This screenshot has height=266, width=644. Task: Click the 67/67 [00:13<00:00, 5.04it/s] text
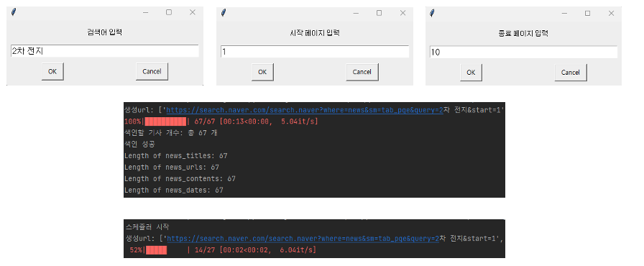pyautogui.click(x=256, y=121)
